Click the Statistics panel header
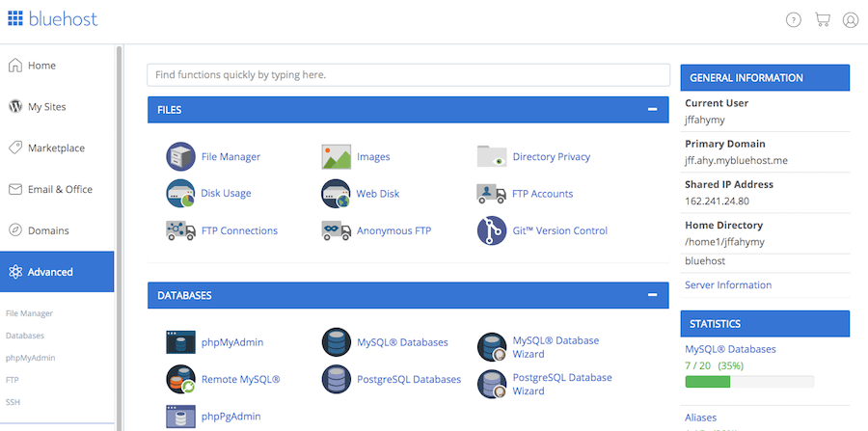 click(765, 324)
